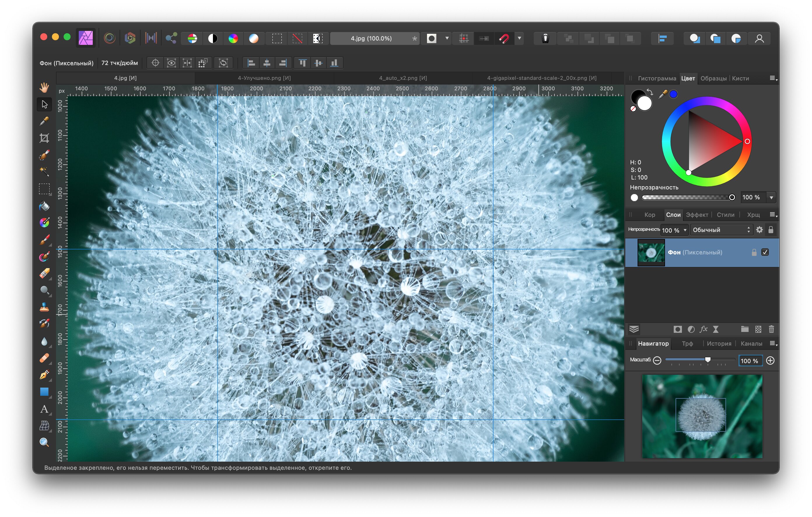
Task: Open the 4_auto_x2.png document tab
Action: (403, 78)
